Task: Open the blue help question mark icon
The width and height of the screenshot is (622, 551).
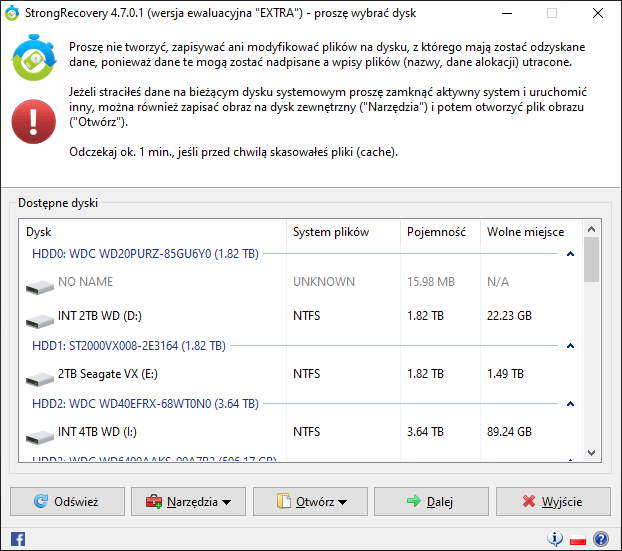Action: (601, 539)
